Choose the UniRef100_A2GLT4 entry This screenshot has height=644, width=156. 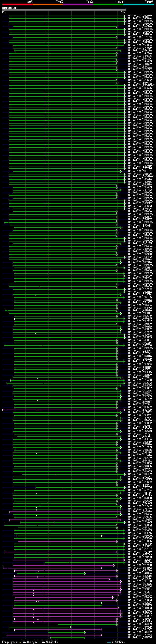click(x=140, y=579)
